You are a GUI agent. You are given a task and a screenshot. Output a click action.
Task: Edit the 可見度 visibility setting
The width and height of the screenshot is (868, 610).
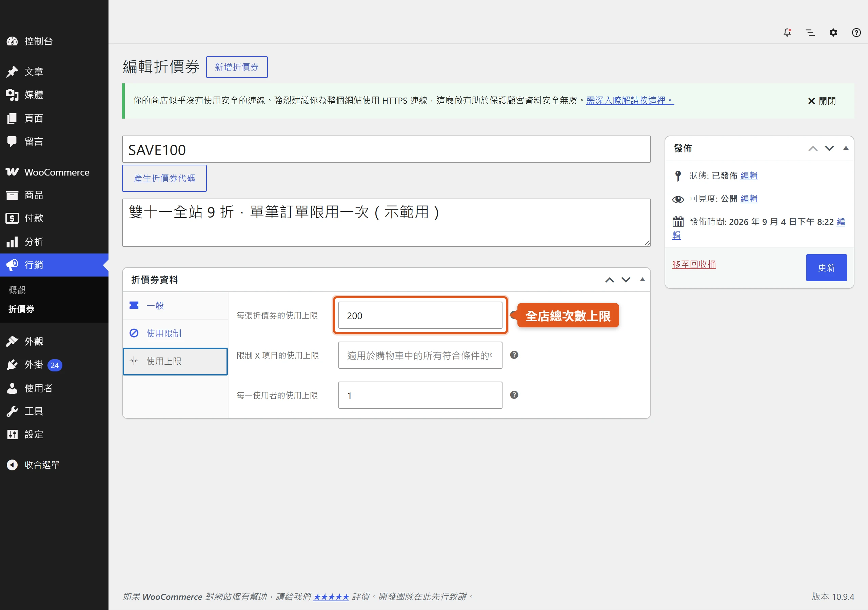(x=749, y=199)
